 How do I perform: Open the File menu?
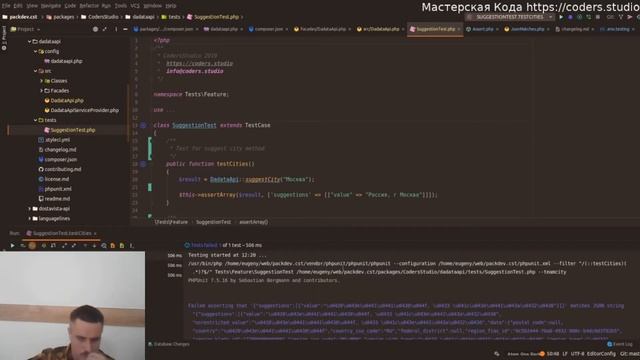(6, 6)
